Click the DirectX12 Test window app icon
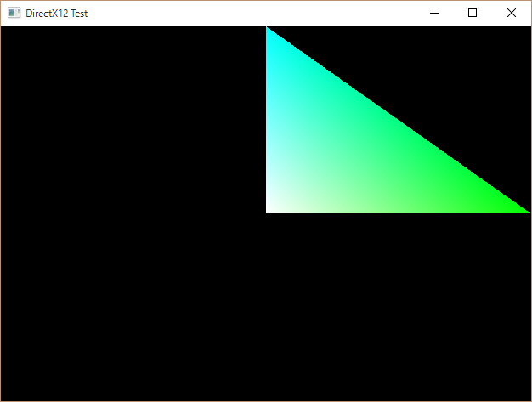This screenshot has height=402, width=532. [x=14, y=14]
